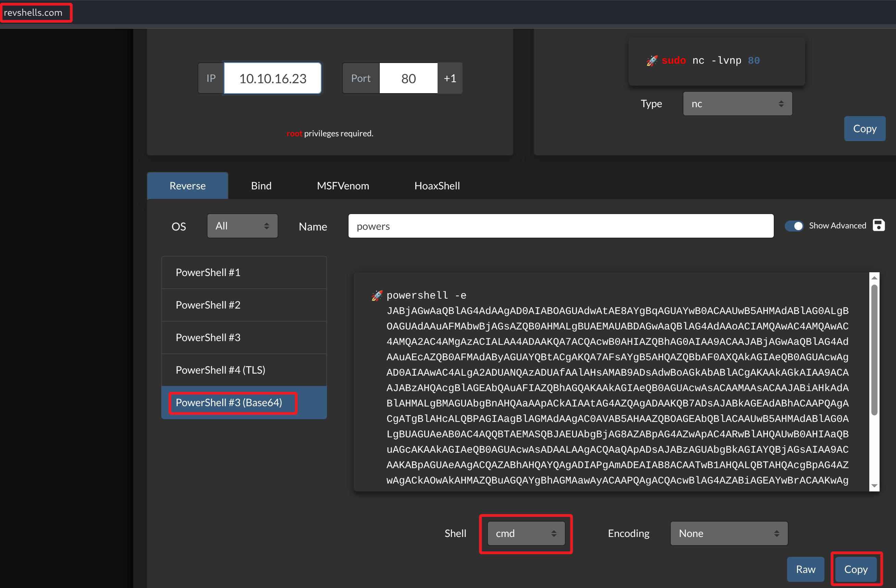Click the rocket icon beside powershell payload
The height and width of the screenshot is (588, 896).
(377, 295)
